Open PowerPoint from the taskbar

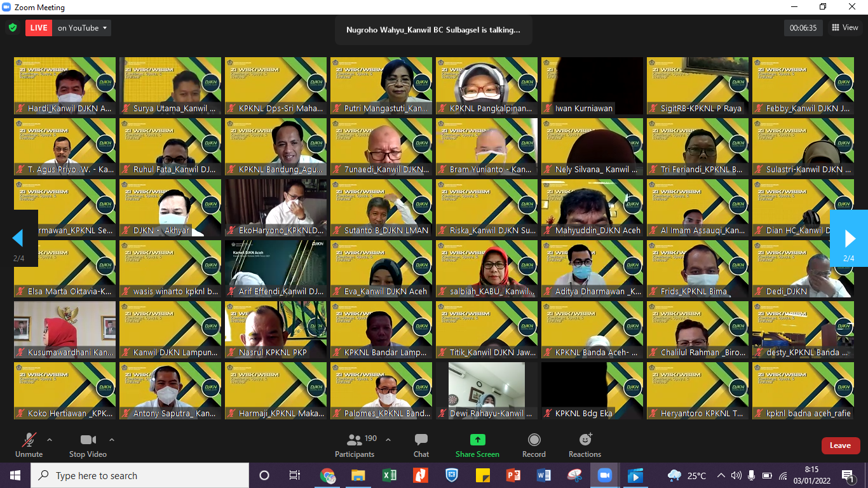coord(513,475)
